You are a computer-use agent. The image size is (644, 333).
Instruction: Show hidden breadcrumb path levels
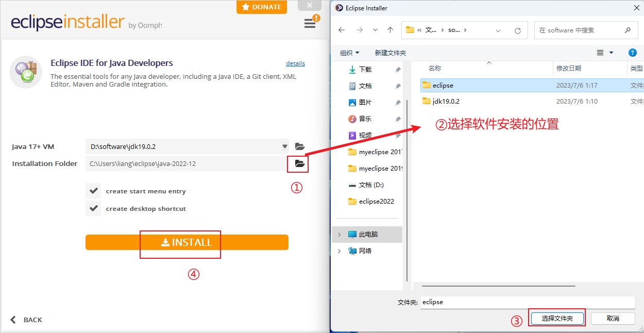419,30
